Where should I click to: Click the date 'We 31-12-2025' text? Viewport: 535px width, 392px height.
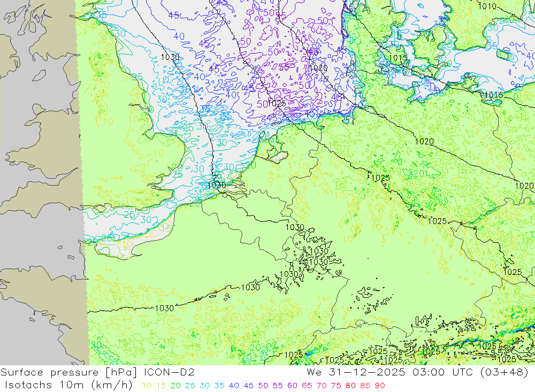coord(356,372)
